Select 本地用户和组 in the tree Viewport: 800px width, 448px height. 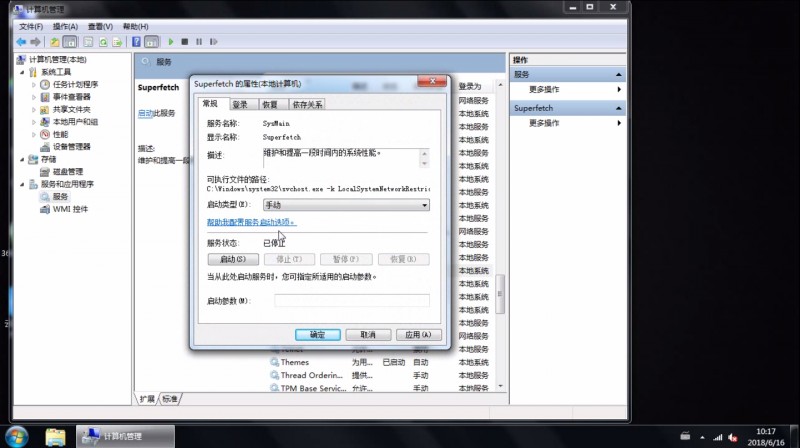pos(76,122)
